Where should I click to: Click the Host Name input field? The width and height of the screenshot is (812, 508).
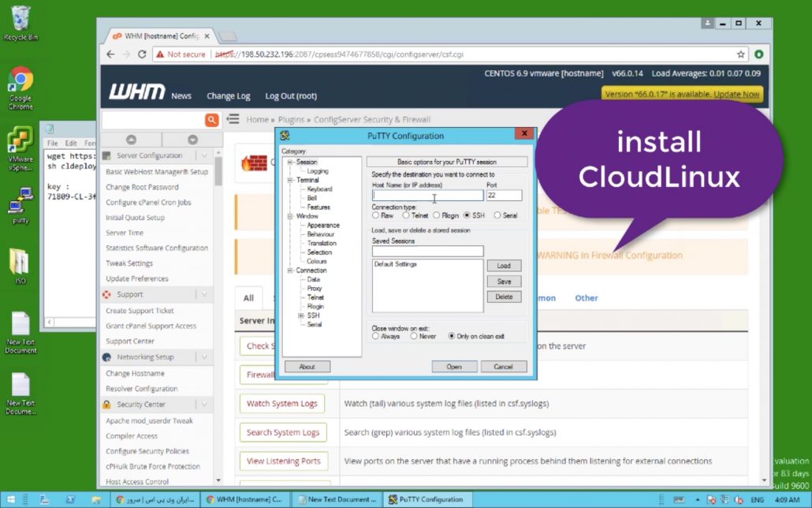pyautogui.click(x=427, y=196)
